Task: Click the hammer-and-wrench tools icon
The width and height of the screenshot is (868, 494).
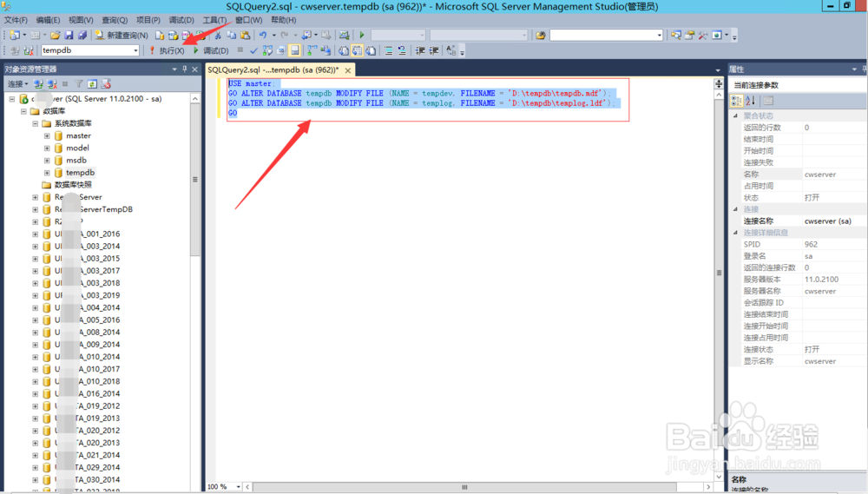Action: tap(703, 35)
